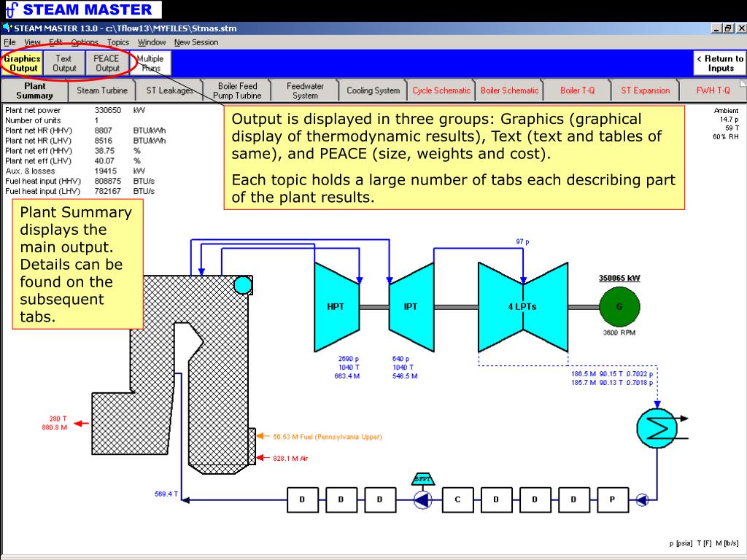This screenshot has width=747, height=560.
Task: Open Boiler Feed Pump Turbine tab
Action: click(237, 90)
